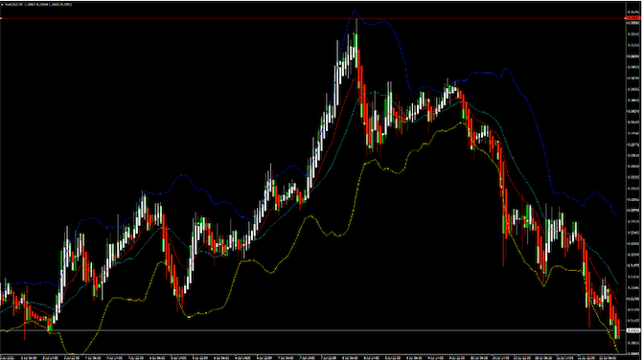The height and width of the screenshot is (360, 644).
Task: Select the blue upper band at its highest peak
Action: 355,11
